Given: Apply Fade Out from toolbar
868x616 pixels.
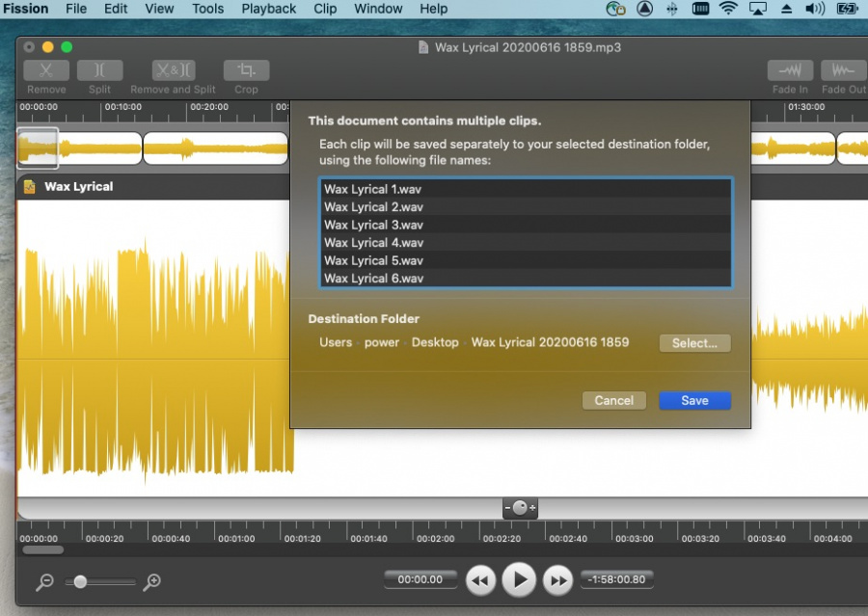Looking at the screenshot, I should click(x=843, y=70).
